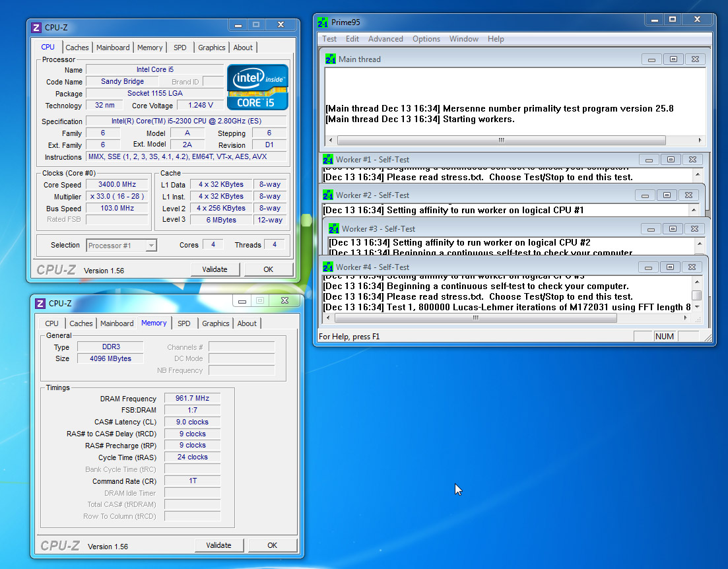The image size is (728, 569).
Task: Switch to SPD tab in top CPU-Z window
Action: (180, 48)
